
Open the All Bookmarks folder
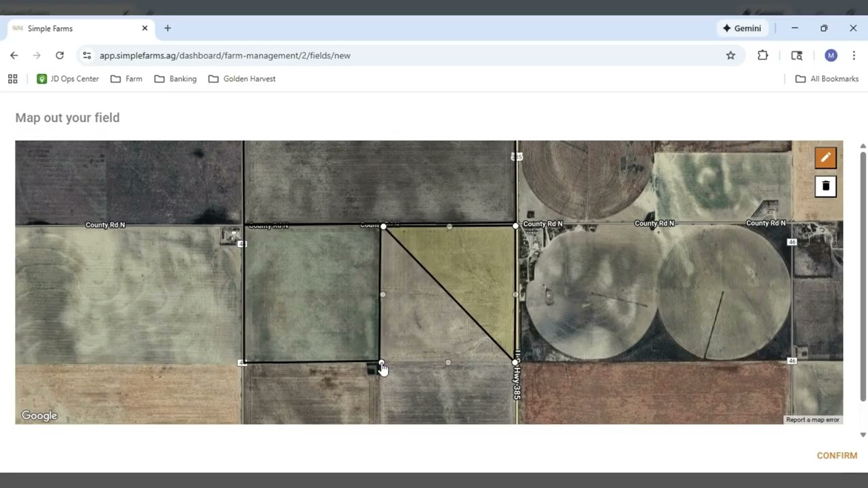pos(827,79)
